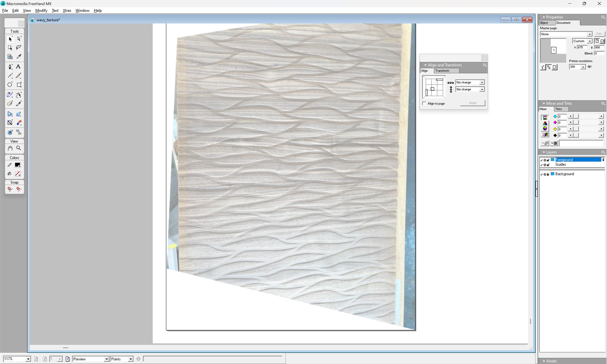Viewport: 607px width, 364px height.
Task: Choose the Hand pan tool
Action: (x=10, y=148)
